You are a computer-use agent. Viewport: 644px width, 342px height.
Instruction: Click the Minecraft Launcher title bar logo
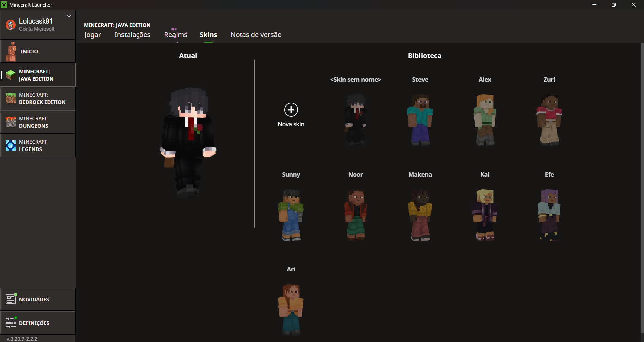coord(4,5)
